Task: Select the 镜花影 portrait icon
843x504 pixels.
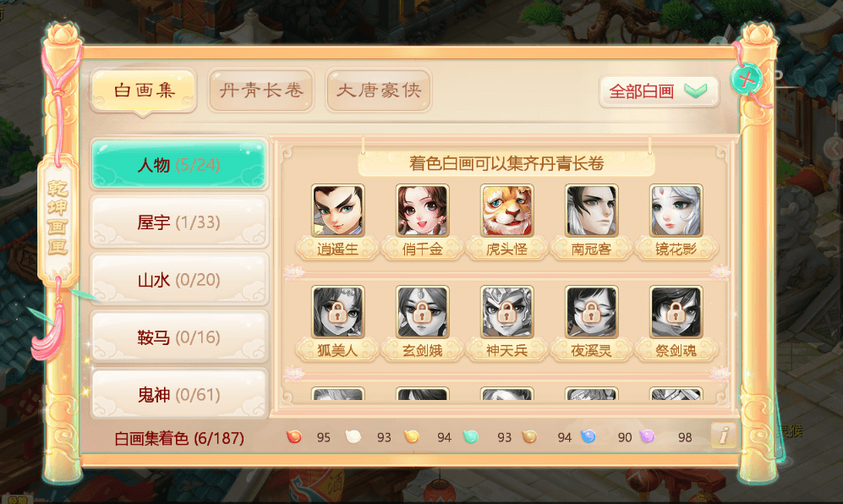Action: point(676,211)
